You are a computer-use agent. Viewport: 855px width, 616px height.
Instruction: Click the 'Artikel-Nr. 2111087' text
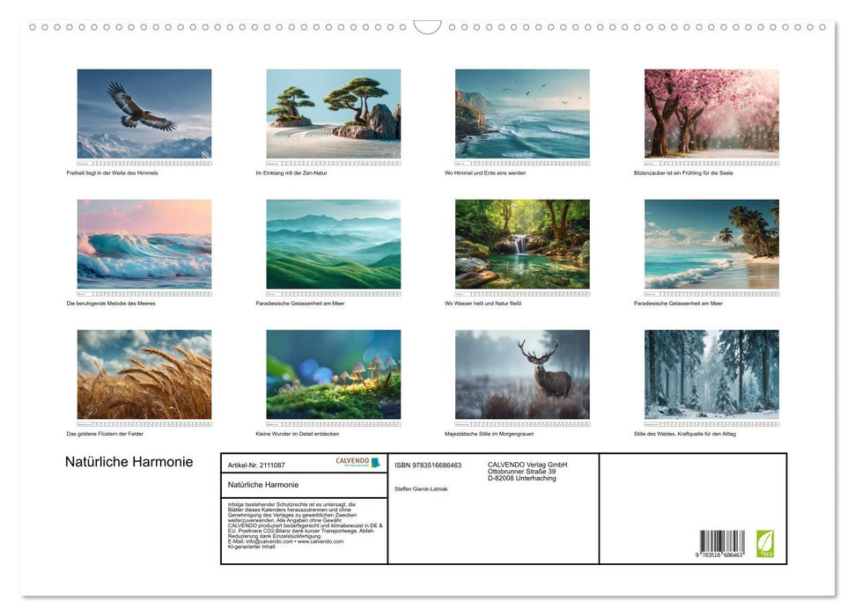(x=256, y=465)
